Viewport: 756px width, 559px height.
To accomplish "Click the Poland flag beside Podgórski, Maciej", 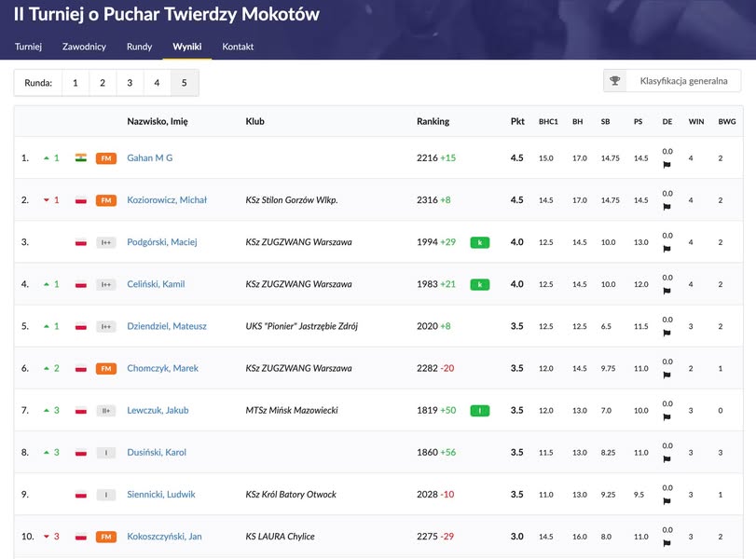I will click(x=81, y=242).
